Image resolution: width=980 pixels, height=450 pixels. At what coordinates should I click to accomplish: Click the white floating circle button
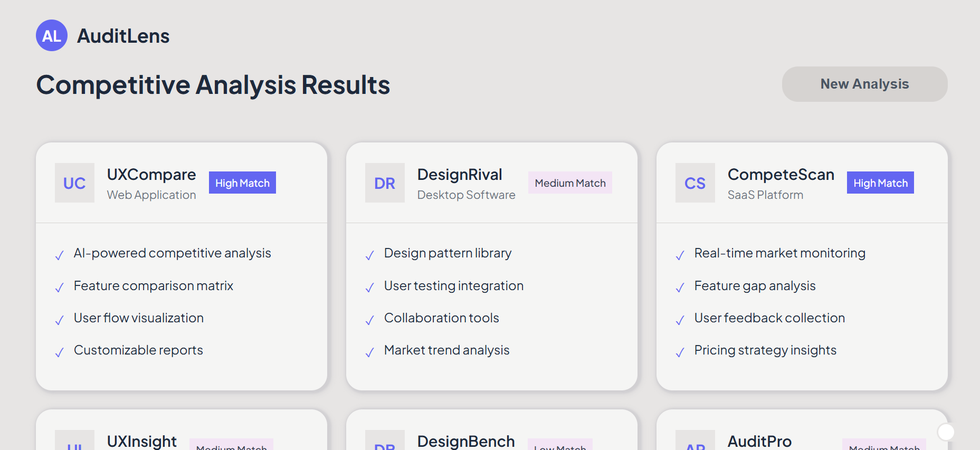click(x=946, y=432)
